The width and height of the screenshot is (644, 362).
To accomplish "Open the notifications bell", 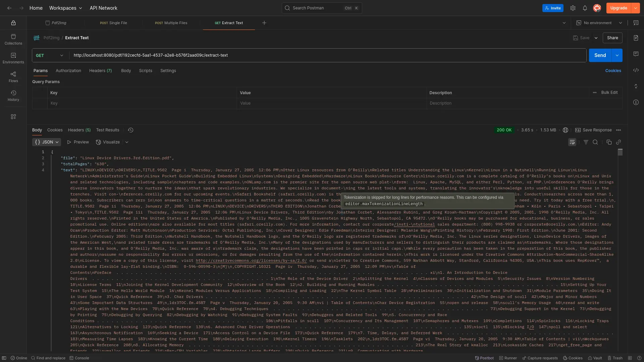I will (585, 8).
